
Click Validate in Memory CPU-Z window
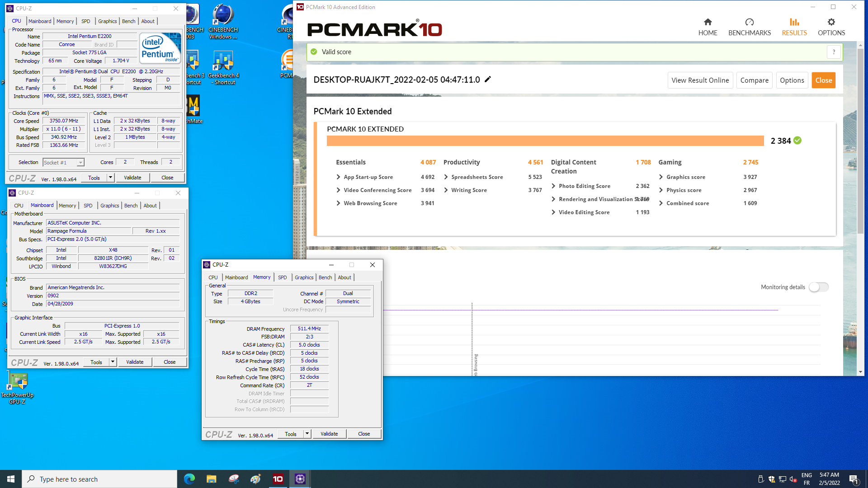[x=329, y=434]
